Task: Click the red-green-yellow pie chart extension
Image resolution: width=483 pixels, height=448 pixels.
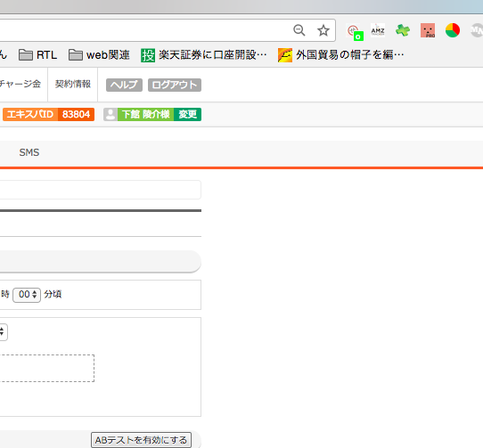Action: (x=453, y=30)
